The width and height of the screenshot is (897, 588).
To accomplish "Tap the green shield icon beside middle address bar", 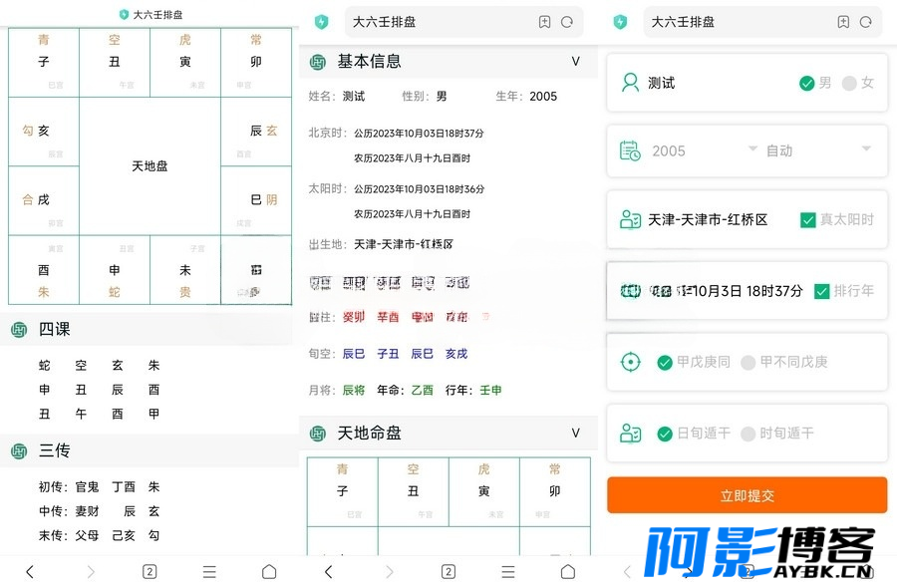I will (x=322, y=22).
